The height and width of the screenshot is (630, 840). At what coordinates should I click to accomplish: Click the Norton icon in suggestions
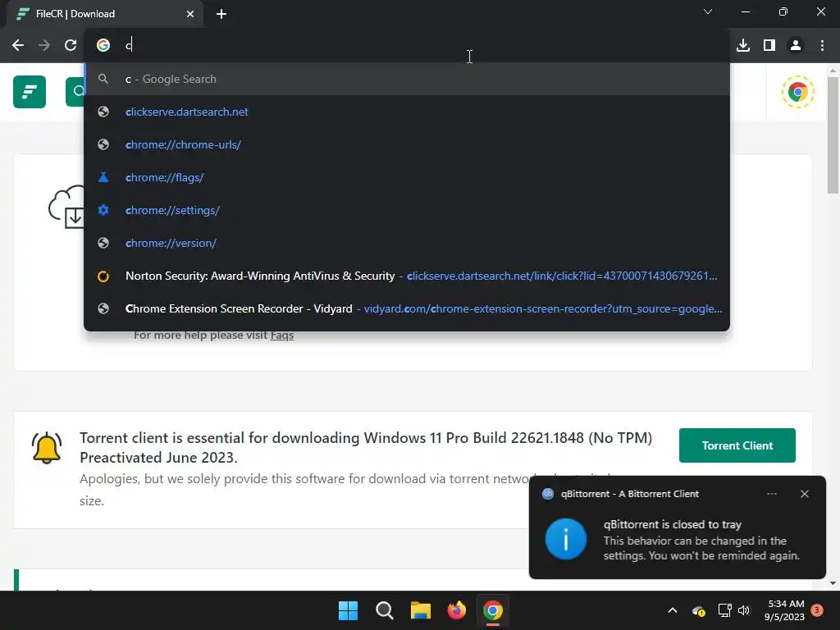[x=103, y=276]
